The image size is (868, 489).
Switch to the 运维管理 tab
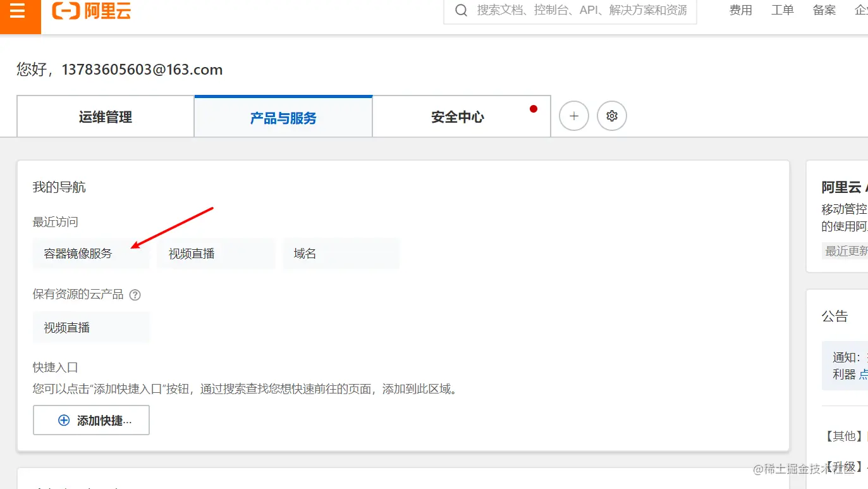106,117
